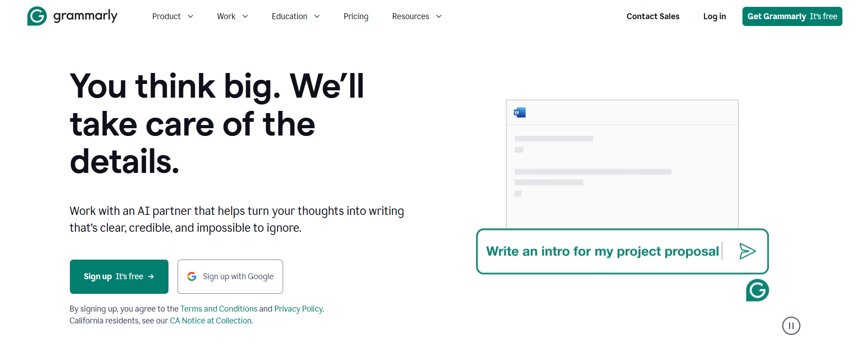The width and height of the screenshot is (868, 344).
Task: Select the paper plane send icon
Action: (x=747, y=251)
